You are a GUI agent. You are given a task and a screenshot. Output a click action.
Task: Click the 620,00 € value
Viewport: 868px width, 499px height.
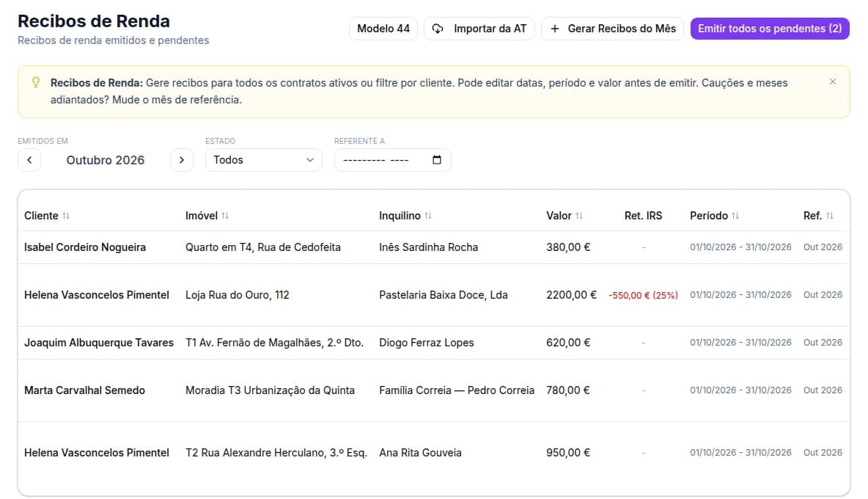point(568,343)
